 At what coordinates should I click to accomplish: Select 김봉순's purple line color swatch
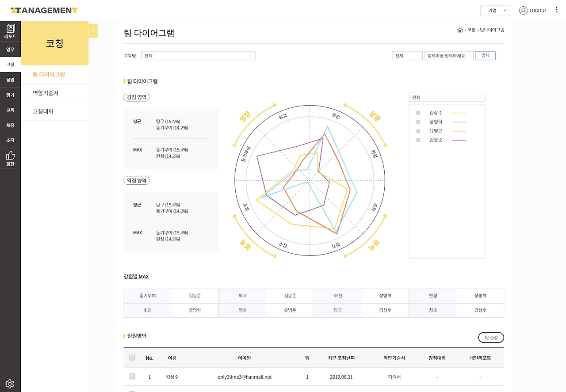tap(459, 140)
